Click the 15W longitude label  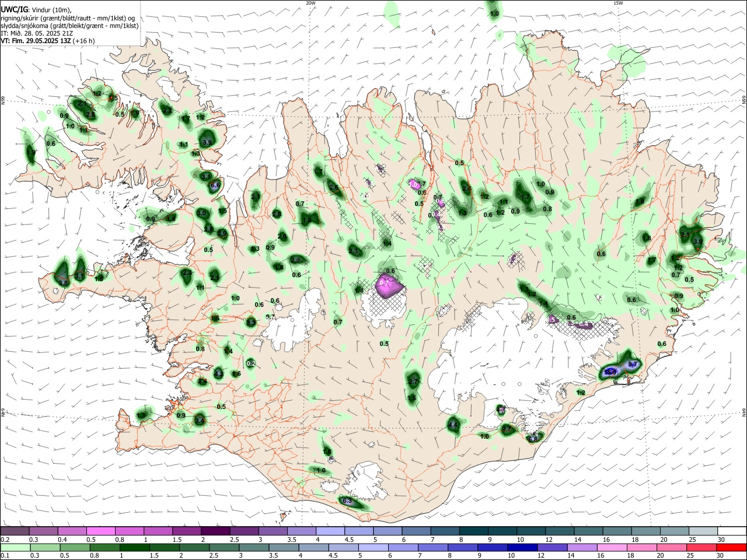tap(618, 3)
